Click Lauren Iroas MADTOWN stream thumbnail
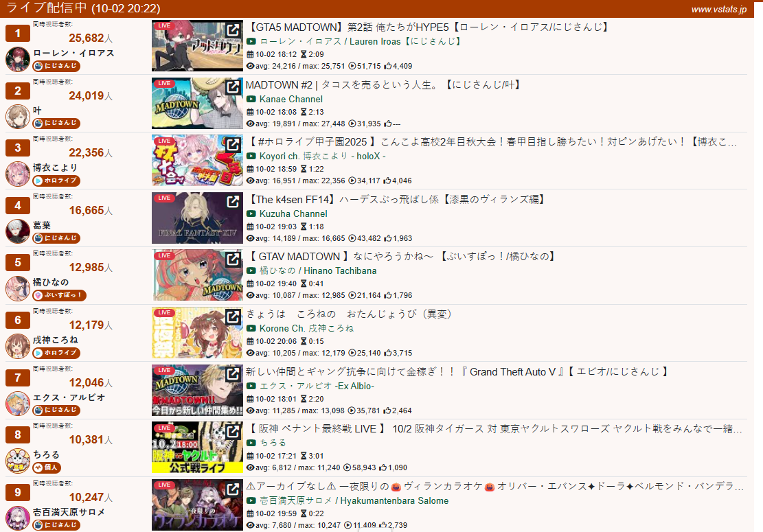The height and width of the screenshot is (532, 763). [197, 46]
